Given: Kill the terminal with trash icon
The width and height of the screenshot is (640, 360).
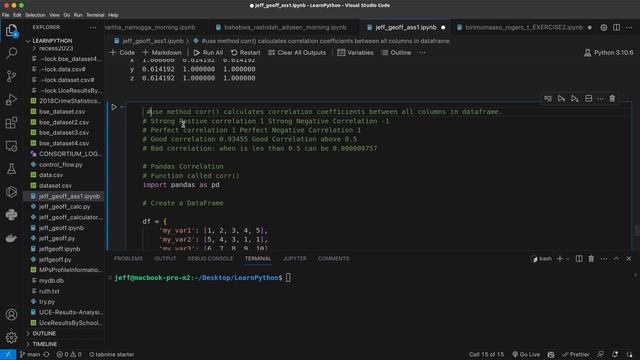Looking at the screenshot, I should click(591, 259).
